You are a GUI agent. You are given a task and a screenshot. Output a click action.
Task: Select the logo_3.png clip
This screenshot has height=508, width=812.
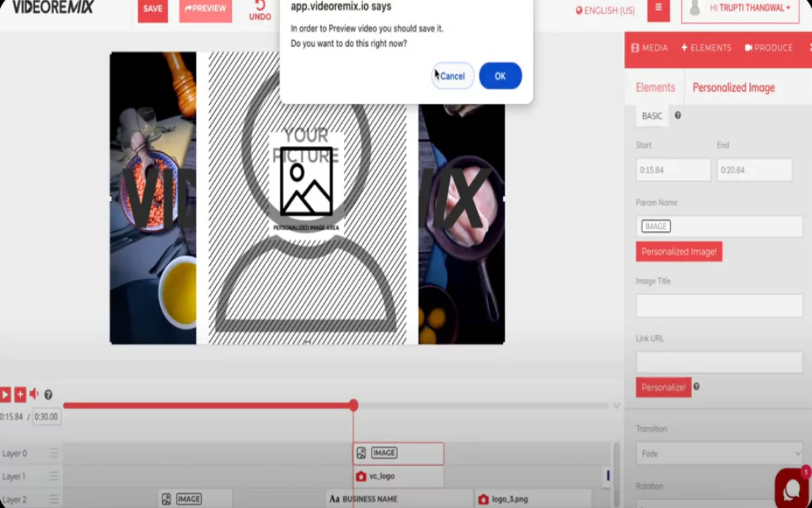(533, 499)
